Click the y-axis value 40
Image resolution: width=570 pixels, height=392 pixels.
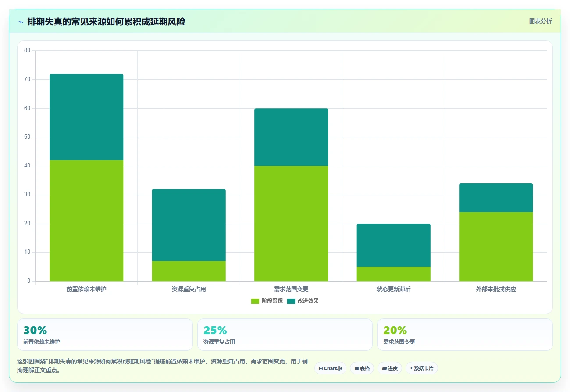coord(27,166)
